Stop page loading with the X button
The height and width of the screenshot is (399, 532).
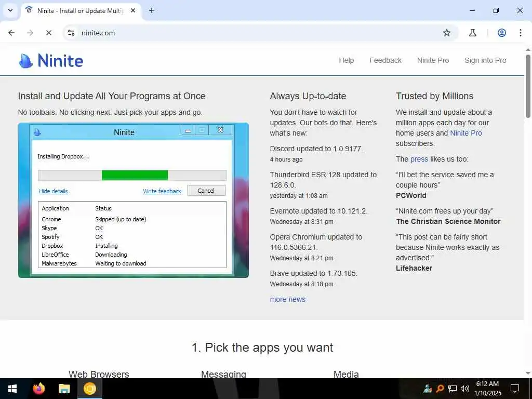tap(49, 33)
